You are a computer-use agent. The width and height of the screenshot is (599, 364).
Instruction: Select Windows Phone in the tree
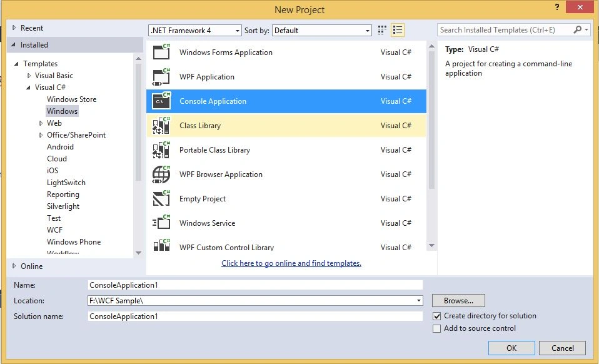[74, 242]
